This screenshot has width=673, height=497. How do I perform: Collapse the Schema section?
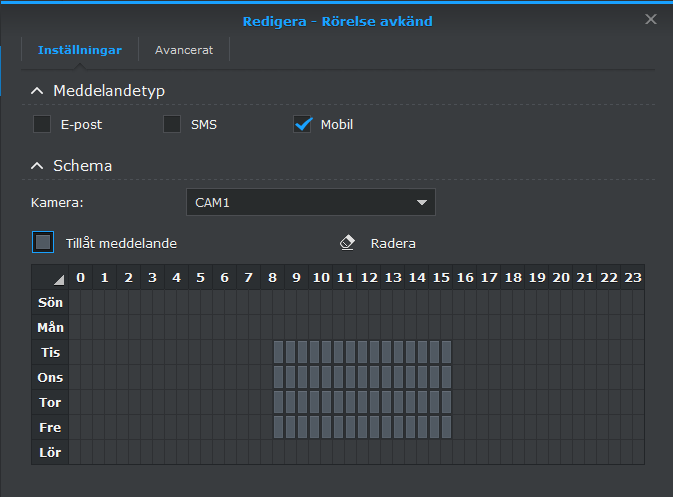[38, 166]
